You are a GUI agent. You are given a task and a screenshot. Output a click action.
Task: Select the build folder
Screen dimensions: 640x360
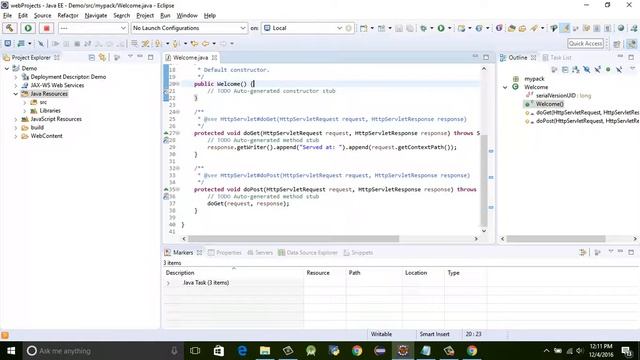[x=37, y=127]
